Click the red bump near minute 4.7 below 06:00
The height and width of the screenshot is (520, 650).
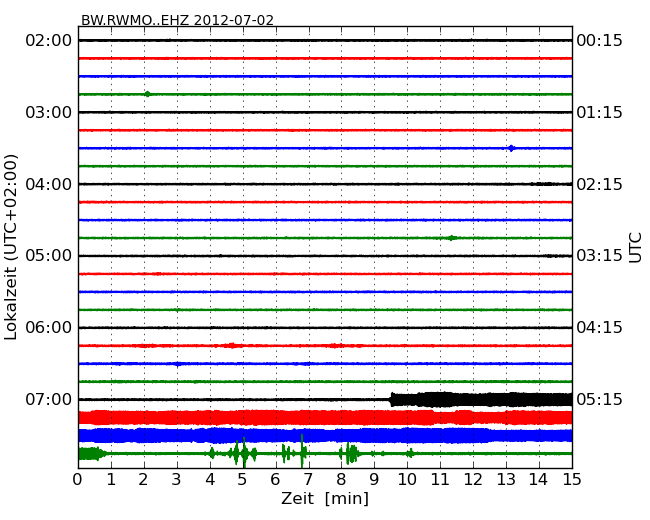click(232, 345)
